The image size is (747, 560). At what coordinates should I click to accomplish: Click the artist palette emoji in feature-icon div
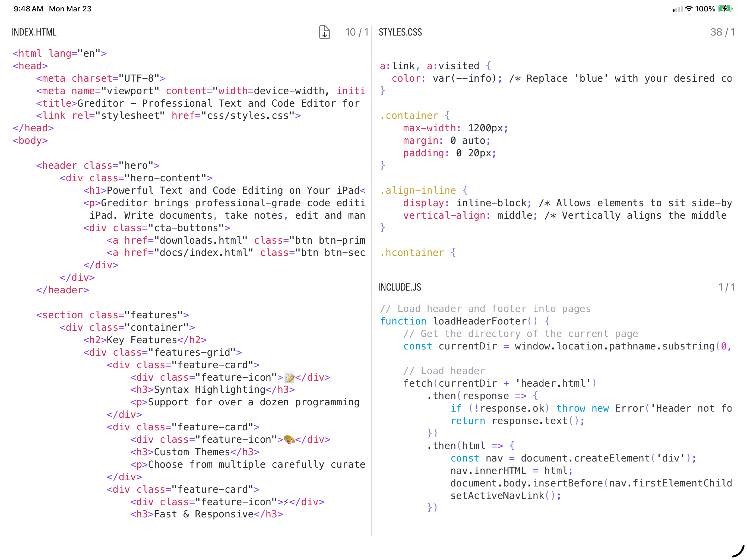click(x=289, y=440)
